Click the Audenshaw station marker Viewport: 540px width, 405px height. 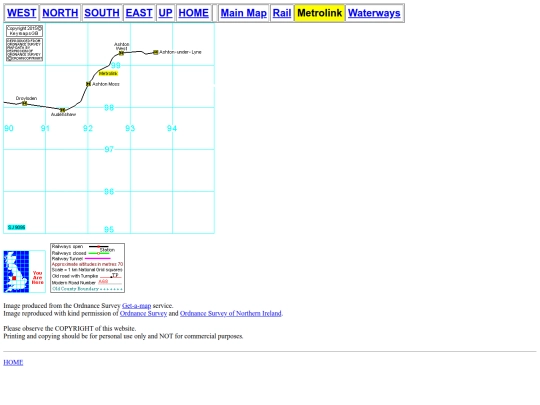coord(62,110)
